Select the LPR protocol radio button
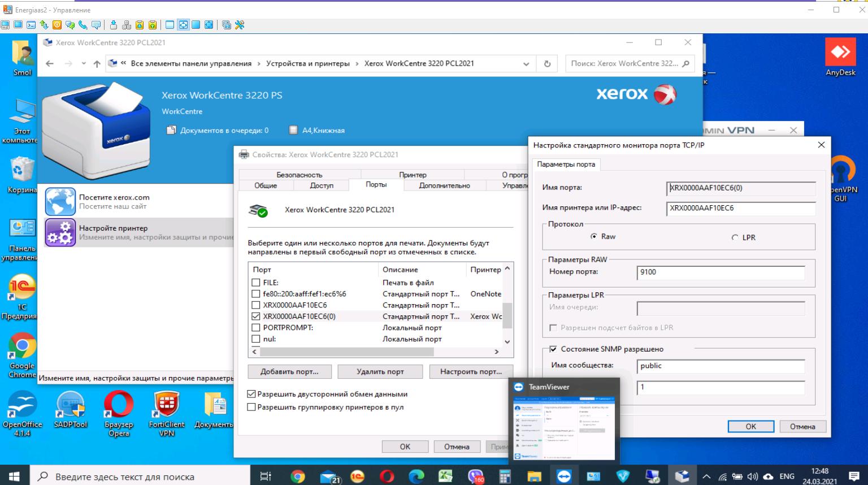868x485 pixels. click(735, 237)
